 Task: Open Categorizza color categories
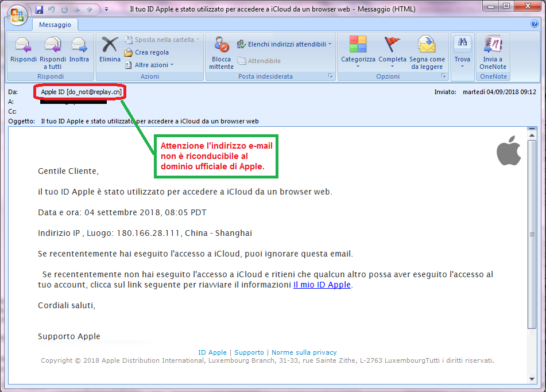pos(358,52)
